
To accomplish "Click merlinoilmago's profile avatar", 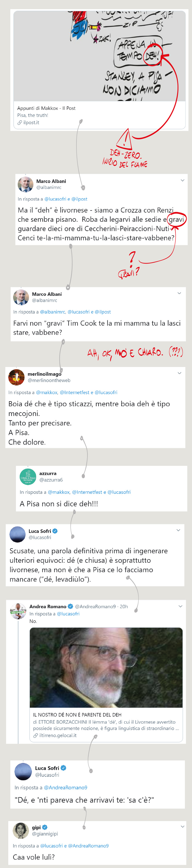I will [16, 377].
